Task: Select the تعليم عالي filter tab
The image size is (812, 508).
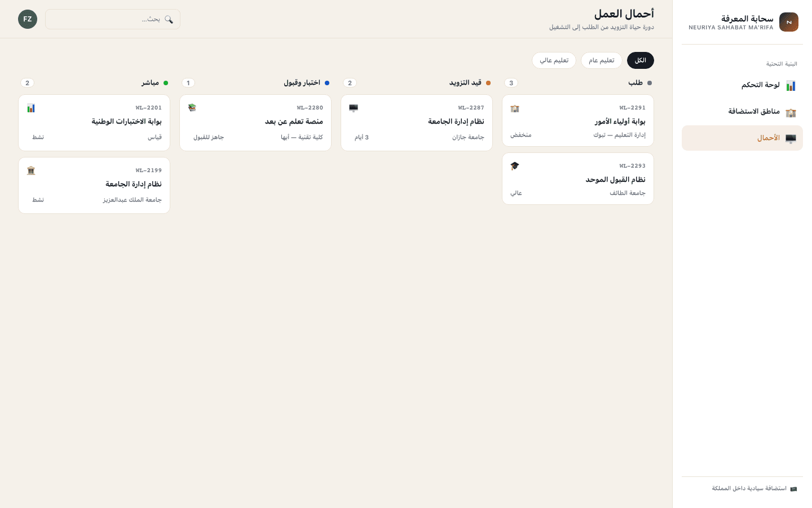Action: (554, 60)
